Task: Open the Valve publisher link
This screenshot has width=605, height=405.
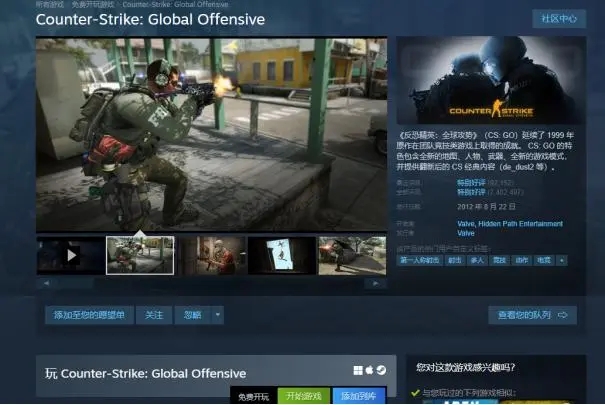Action: [466, 233]
